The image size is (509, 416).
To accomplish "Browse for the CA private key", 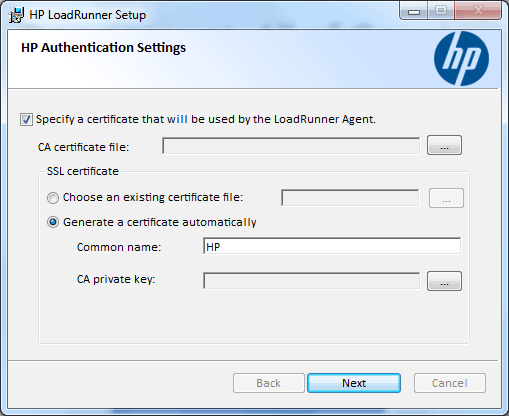I will (x=444, y=281).
